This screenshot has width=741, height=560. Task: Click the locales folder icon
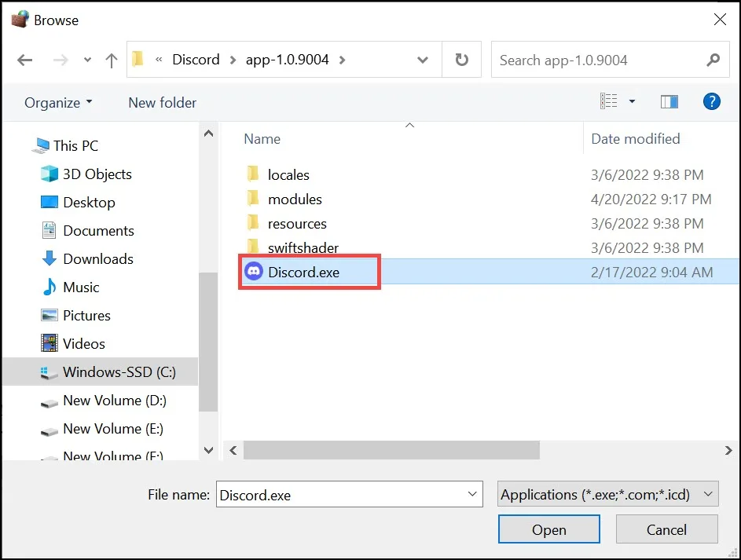[x=253, y=174]
